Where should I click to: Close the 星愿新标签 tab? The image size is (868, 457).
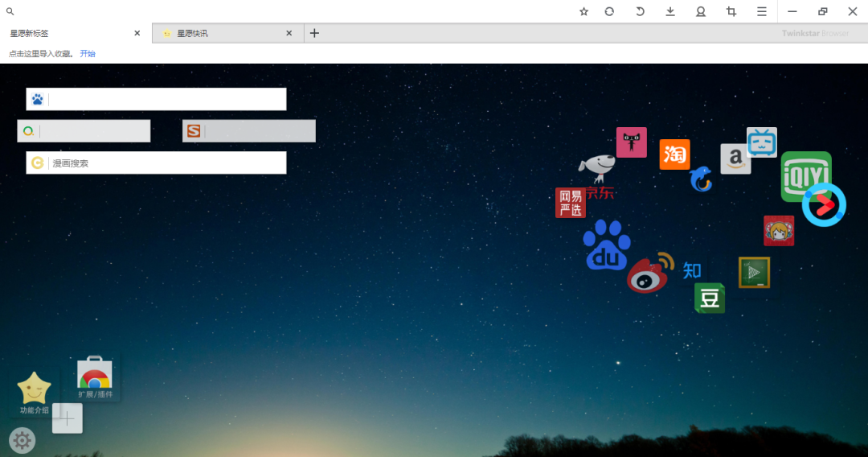[137, 33]
